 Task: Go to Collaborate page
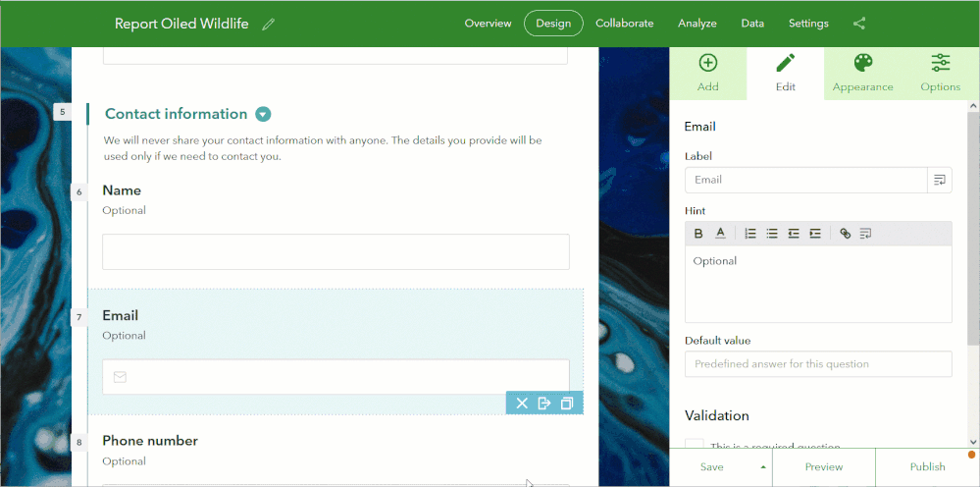click(x=624, y=24)
